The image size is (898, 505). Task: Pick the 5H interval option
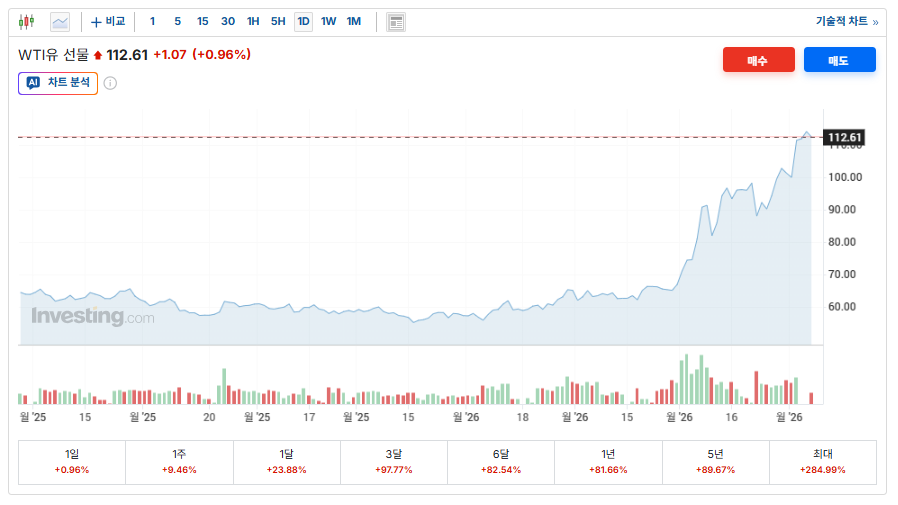click(x=278, y=21)
